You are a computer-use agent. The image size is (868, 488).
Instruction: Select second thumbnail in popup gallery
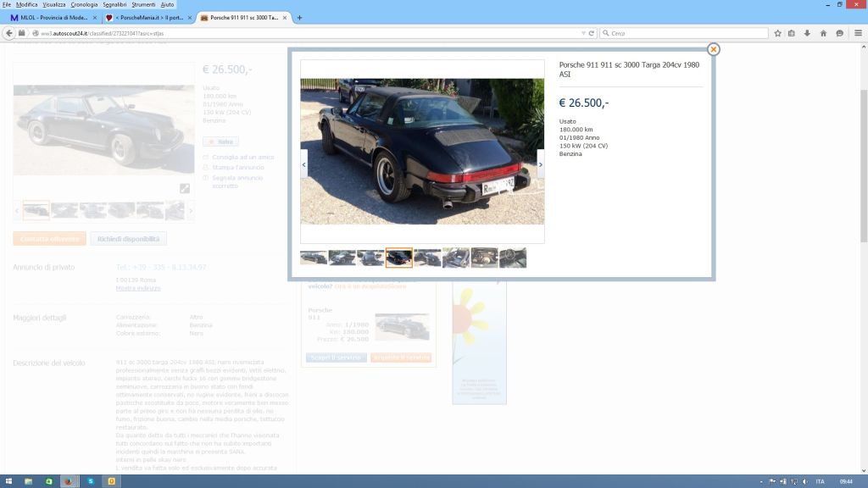[342, 258]
